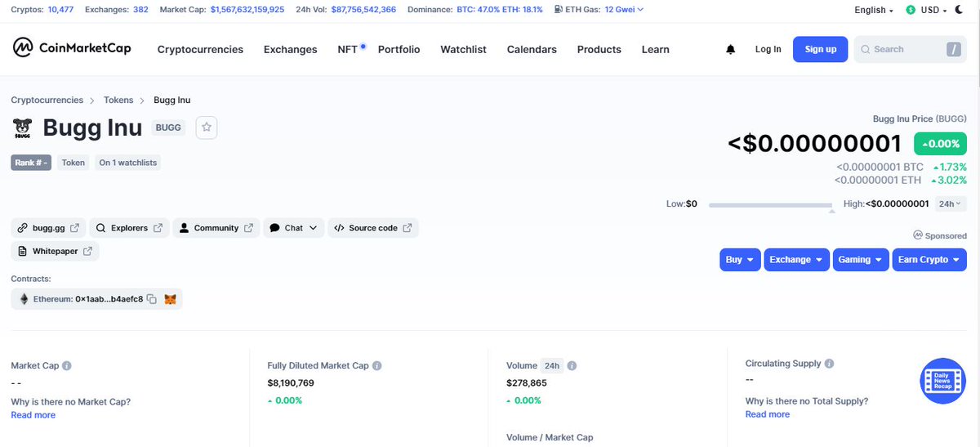Screen dimensions: 980x447
Task: Expand the 24h range dropdown near High
Action: (949, 203)
